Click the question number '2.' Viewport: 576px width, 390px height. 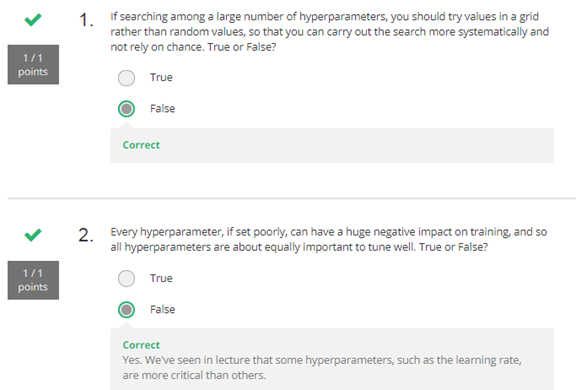pos(86,235)
